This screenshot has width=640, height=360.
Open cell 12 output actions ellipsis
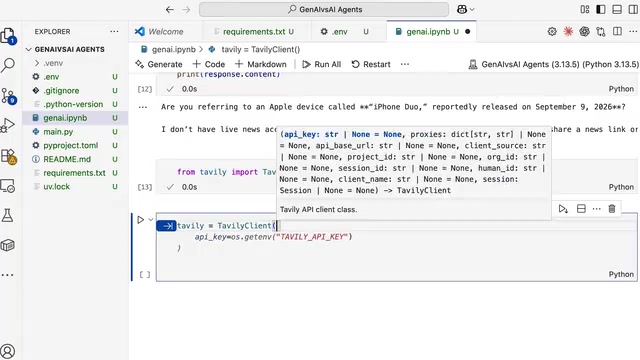coord(142,107)
